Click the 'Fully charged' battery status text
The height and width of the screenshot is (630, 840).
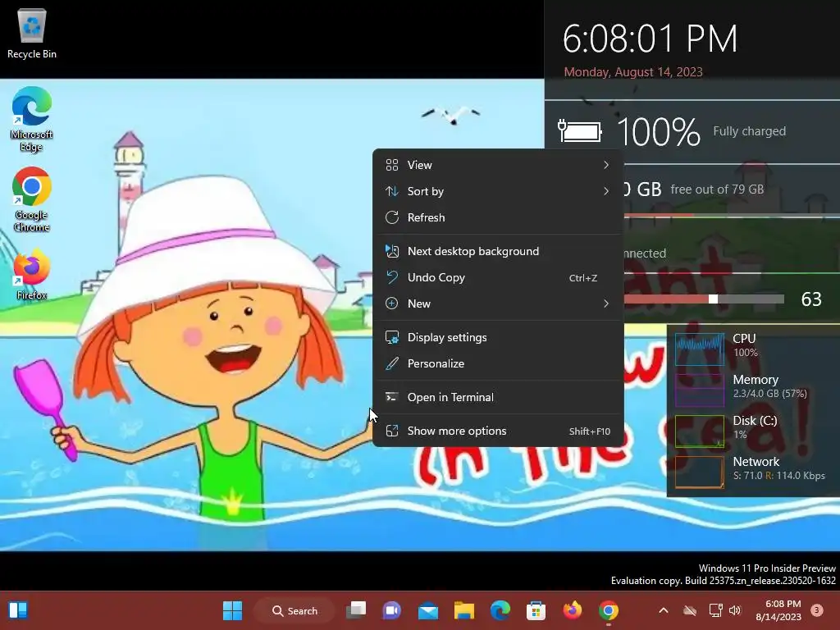pos(749,131)
